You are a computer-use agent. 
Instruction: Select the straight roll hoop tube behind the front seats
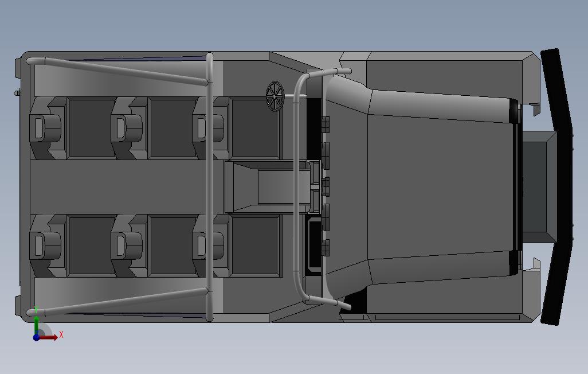210,186
